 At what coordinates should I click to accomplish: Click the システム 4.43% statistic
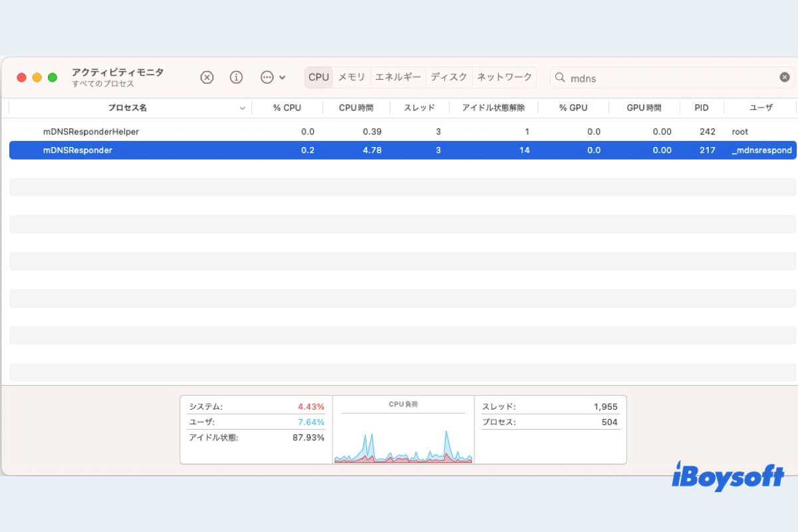pyautogui.click(x=257, y=406)
